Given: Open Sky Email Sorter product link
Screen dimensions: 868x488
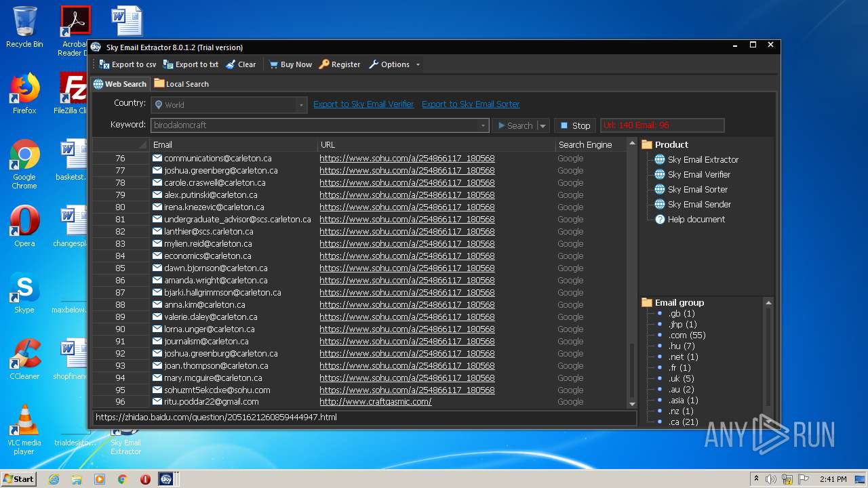Looking at the screenshot, I should pyautogui.click(x=698, y=189).
